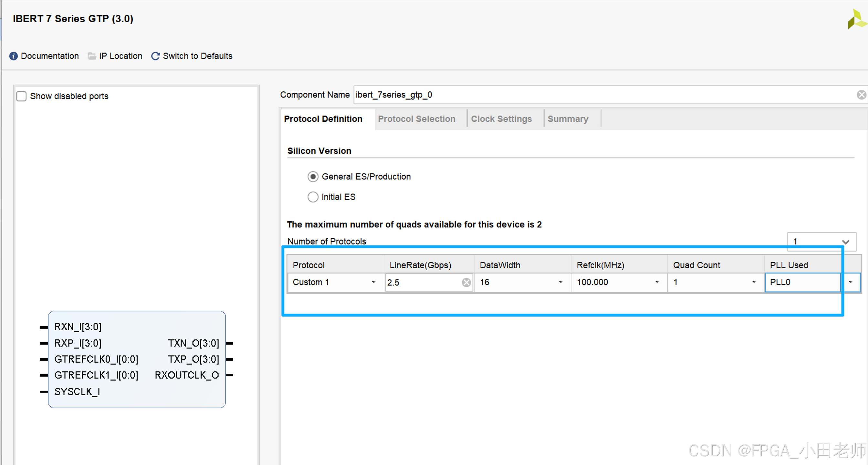Open the Refclk 100.000 dropdown
868x465 pixels.
(x=657, y=282)
